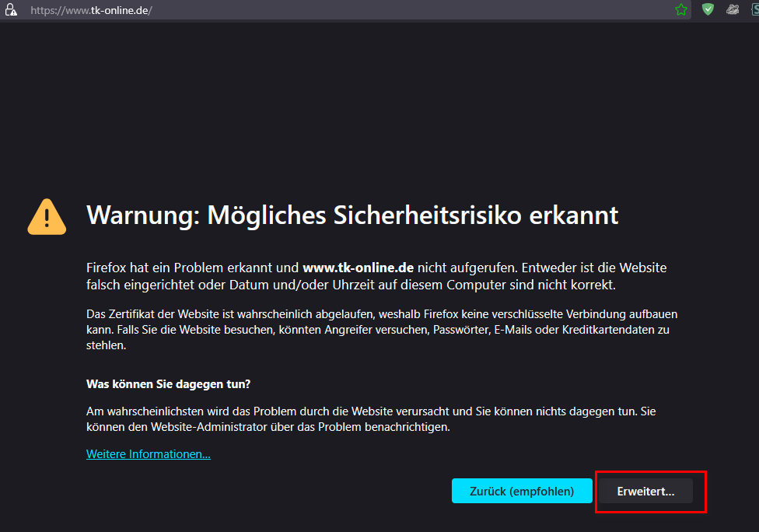Click the Zurück (empfohlen) button
Viewport: 759px width, 532px height.
522,491
